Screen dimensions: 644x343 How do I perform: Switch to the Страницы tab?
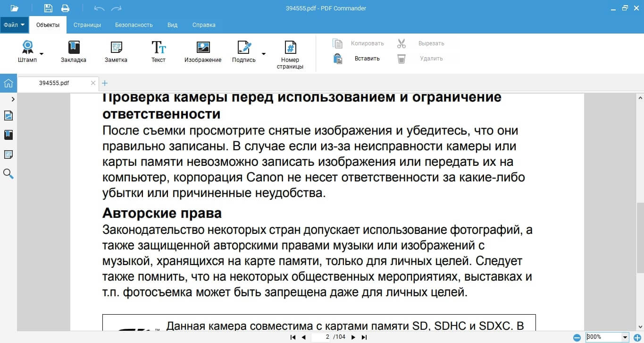[x=87, y=25]
